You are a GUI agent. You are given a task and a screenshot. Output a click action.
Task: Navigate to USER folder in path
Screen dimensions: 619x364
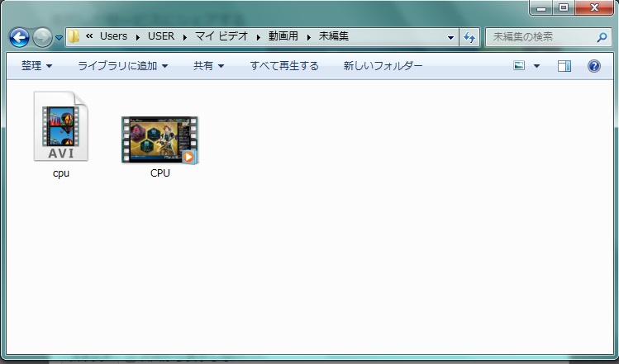coord(161,36)
